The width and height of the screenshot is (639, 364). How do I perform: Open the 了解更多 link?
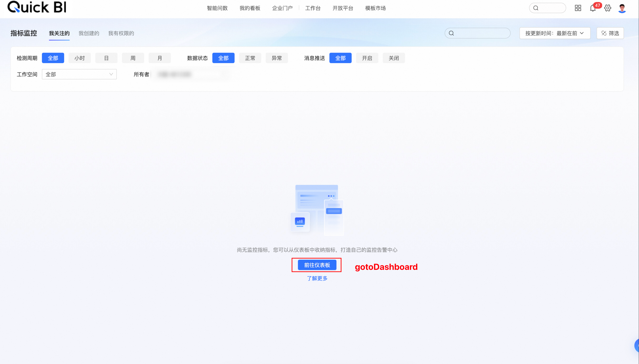point(317,278)
